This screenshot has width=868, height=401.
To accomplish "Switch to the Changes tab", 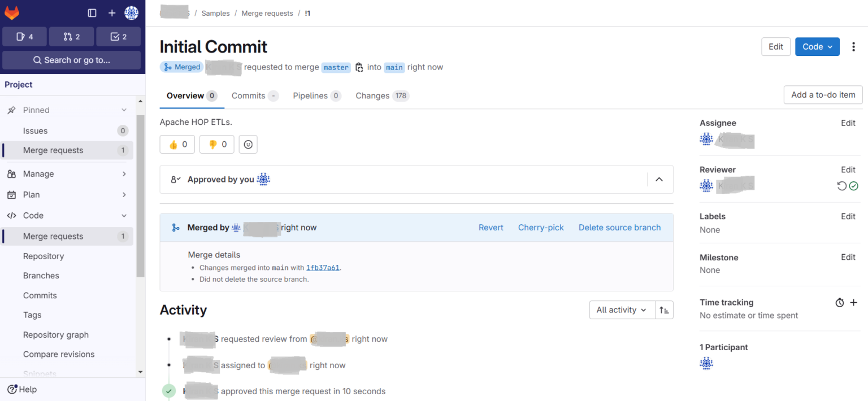I will click(x=374, y=95).
